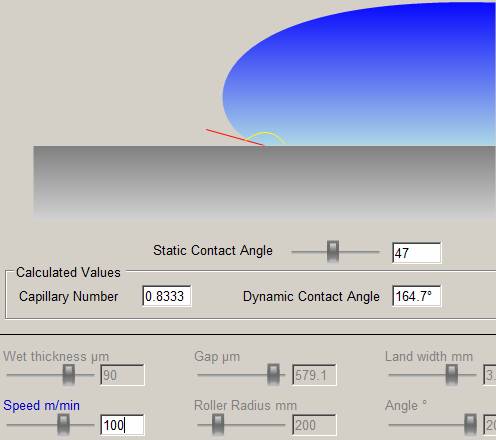Screen dimensions: 496x440
Task: Select the Capillary Number output box
Action: (x=167, y=296)
